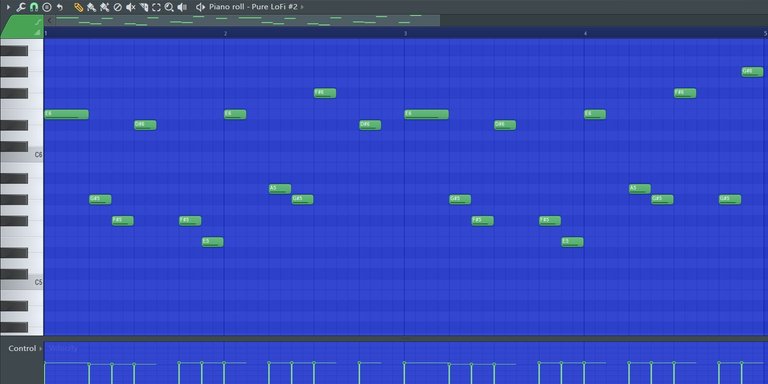Open the Control lane label menu
The image size is (768, 384).
click(x=22, y=348)
